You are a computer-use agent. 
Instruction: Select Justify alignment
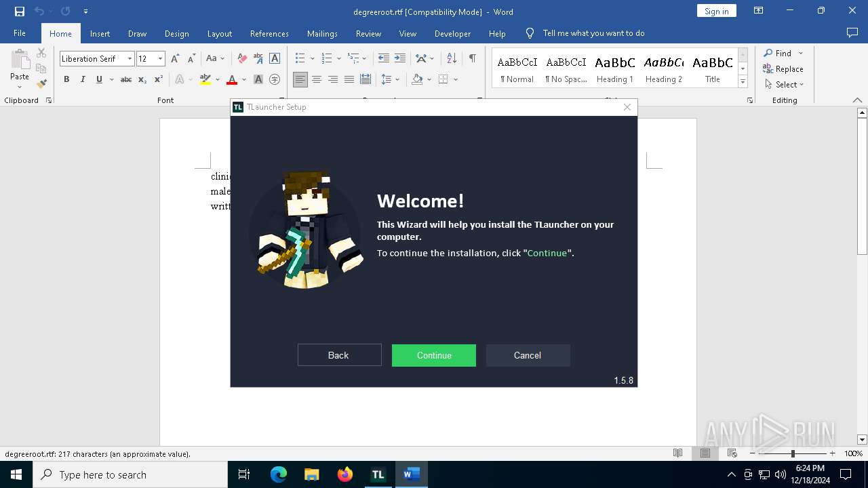pos(349,79)
